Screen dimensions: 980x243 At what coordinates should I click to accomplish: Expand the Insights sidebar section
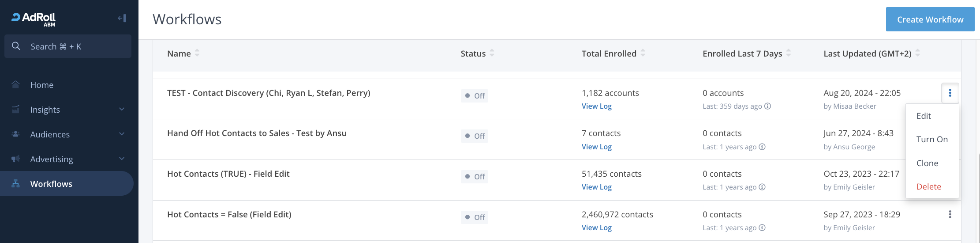(x=122, y=110)
